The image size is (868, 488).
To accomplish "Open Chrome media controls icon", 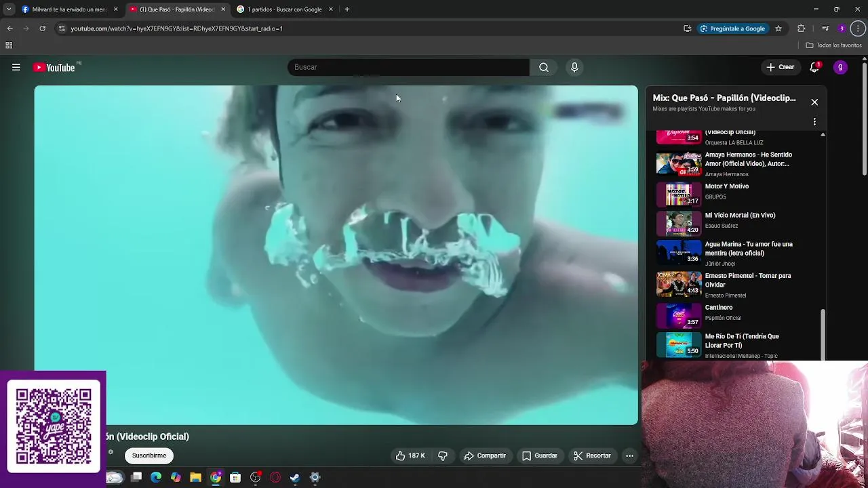I will coord(825,28).
